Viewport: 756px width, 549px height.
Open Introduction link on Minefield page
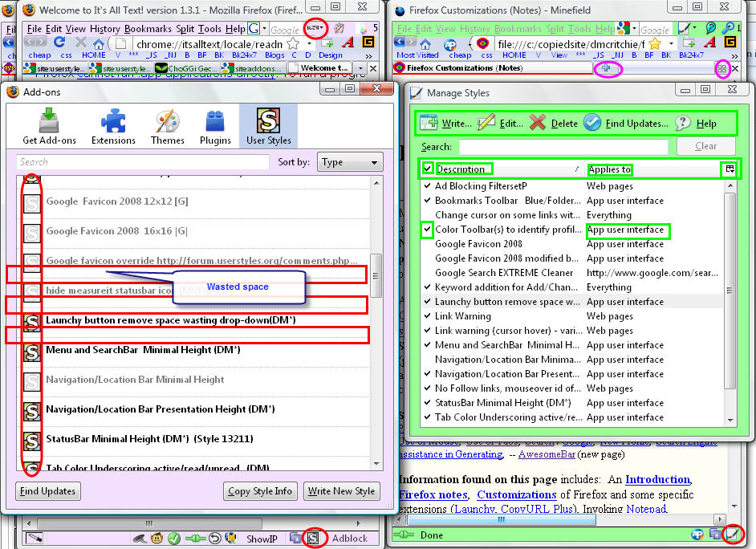point(657,480)
